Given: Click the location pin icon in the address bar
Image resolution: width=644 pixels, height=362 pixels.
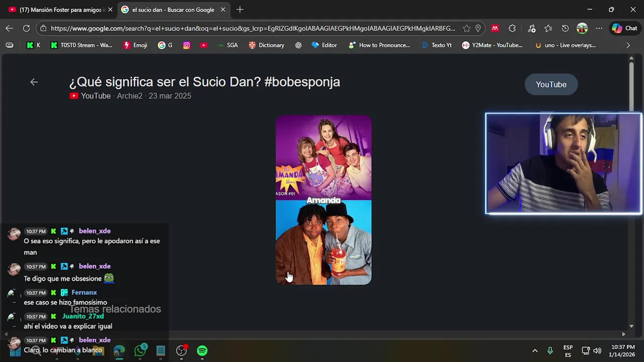Looking at the screenshot, I should pos(478,29).
